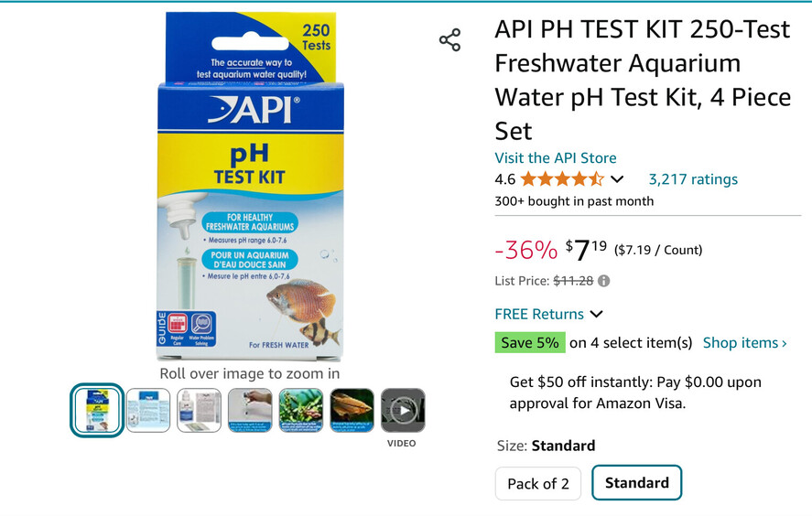This screenshot has width=812, height=516.
Task: Select the third thumbnail with bottle contents
Action: (x=199, y=411)
